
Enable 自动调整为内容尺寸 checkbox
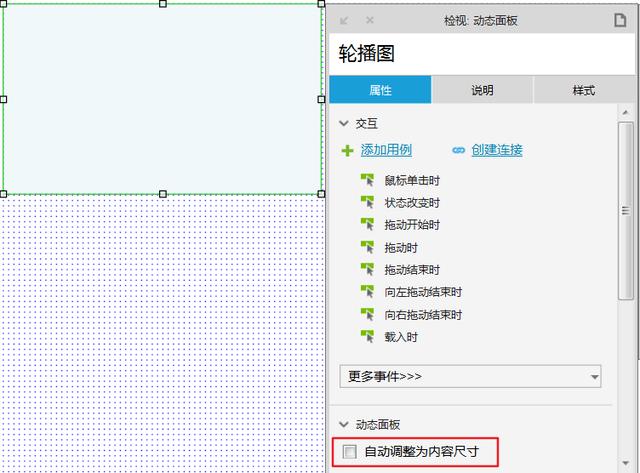(349, 452)
